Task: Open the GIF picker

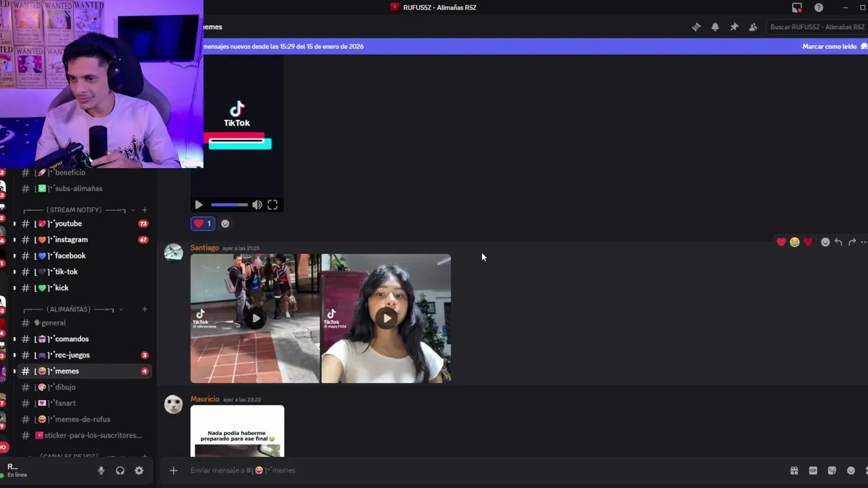Action: point(813,470)
